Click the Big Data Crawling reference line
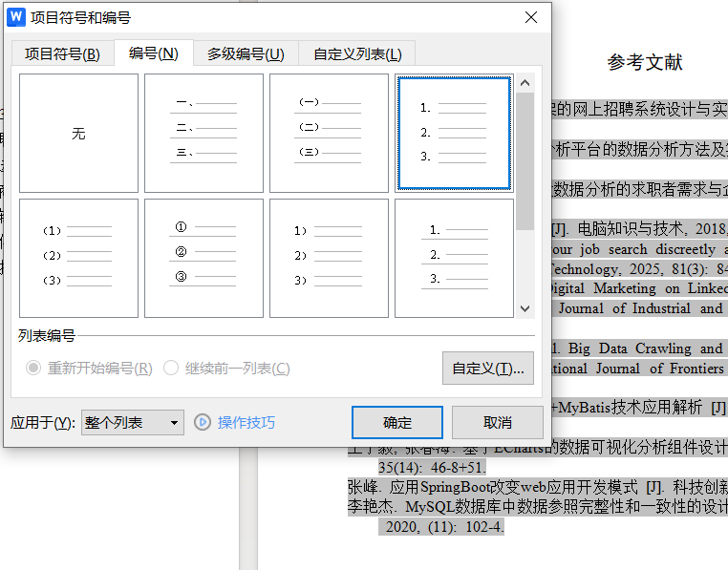 click(639, 348)
